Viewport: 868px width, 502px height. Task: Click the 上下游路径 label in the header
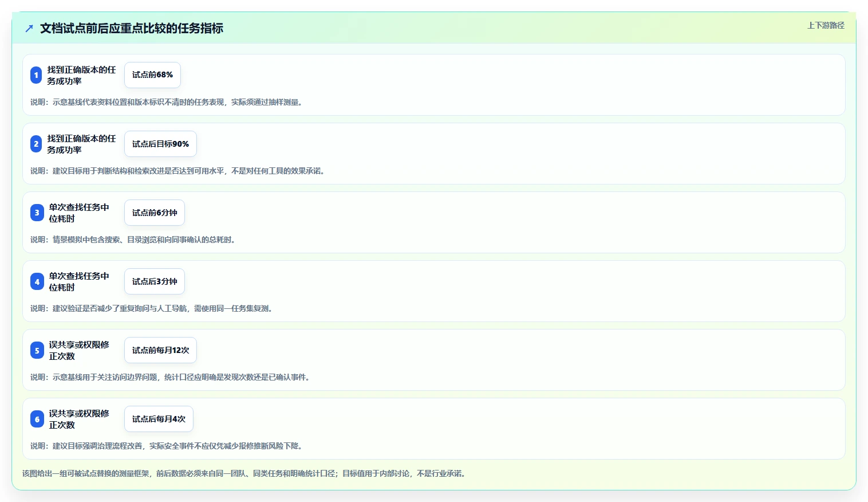coord(826,25)
